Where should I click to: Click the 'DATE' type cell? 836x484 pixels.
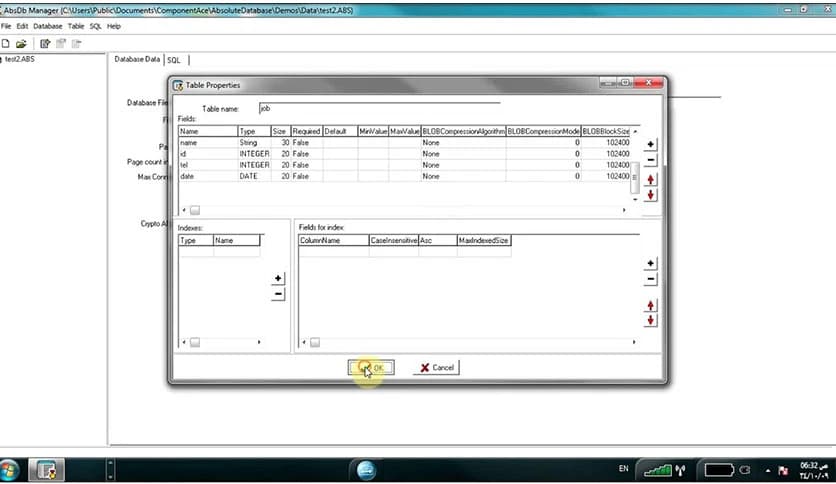click(x=254, y=176)
